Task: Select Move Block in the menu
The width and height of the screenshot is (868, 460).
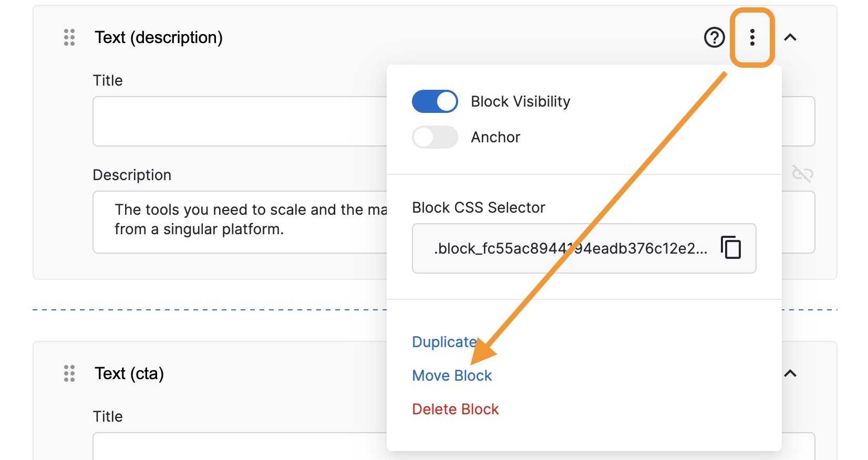Action: click(x=452, y=375)
